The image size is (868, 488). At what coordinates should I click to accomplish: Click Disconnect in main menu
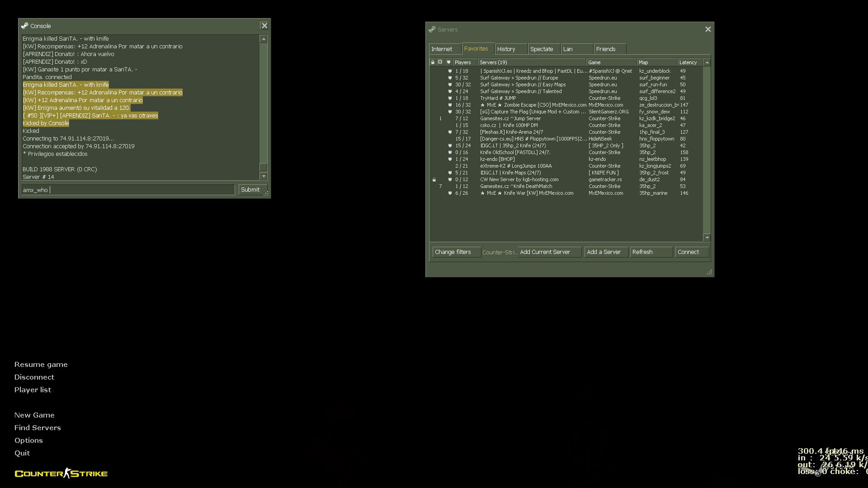(x=34, y=377)
